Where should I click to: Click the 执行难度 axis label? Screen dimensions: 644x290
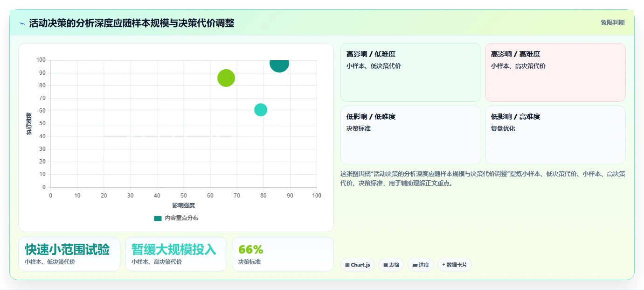point(29,124)
